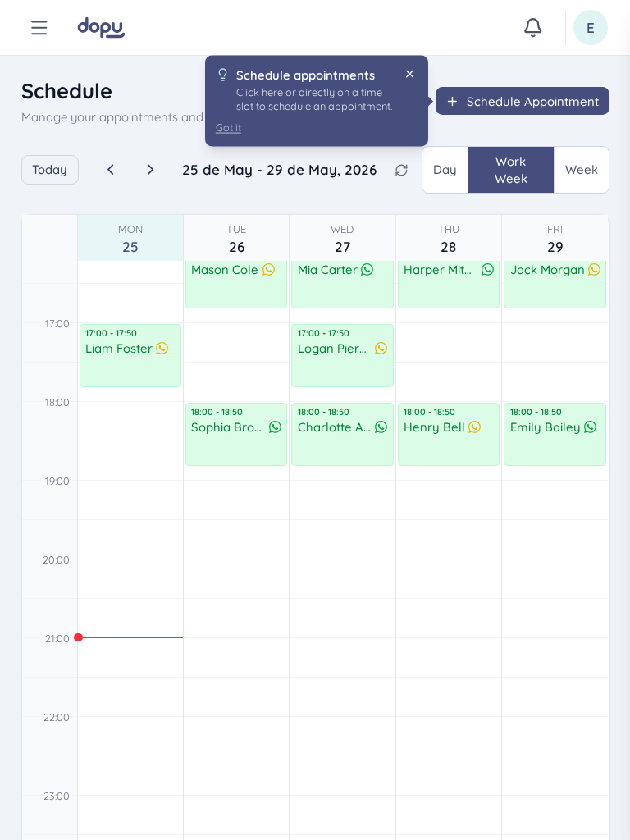The width and height of the screenshot is (630, 840).
Task: Click WhatsApp icon on Logan Pier... appointment
Action: (x=381, y=348)
